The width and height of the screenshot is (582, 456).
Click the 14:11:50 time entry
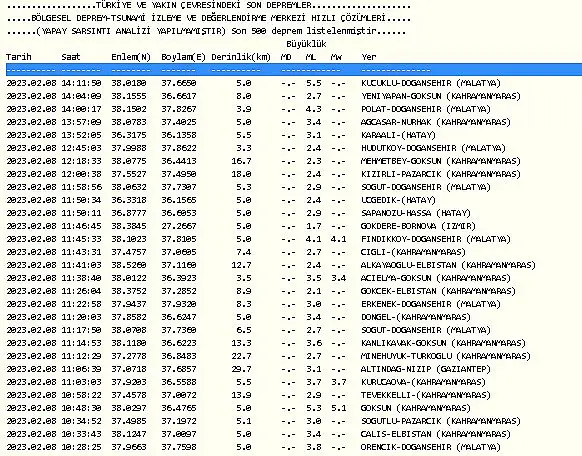pos(81,83)
